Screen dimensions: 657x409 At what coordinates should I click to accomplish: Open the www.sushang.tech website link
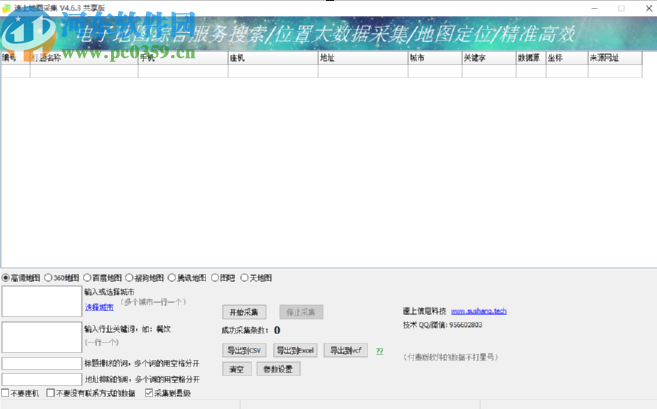click(479, 311)
